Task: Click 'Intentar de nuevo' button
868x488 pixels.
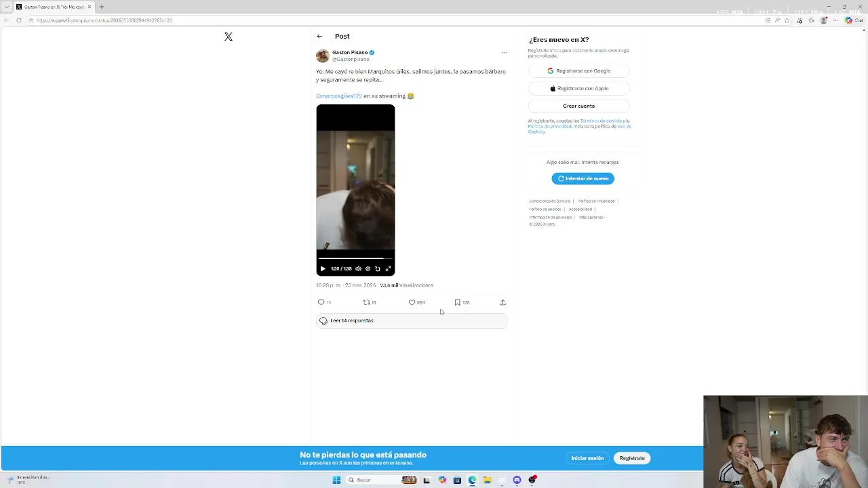Action: 583,178
